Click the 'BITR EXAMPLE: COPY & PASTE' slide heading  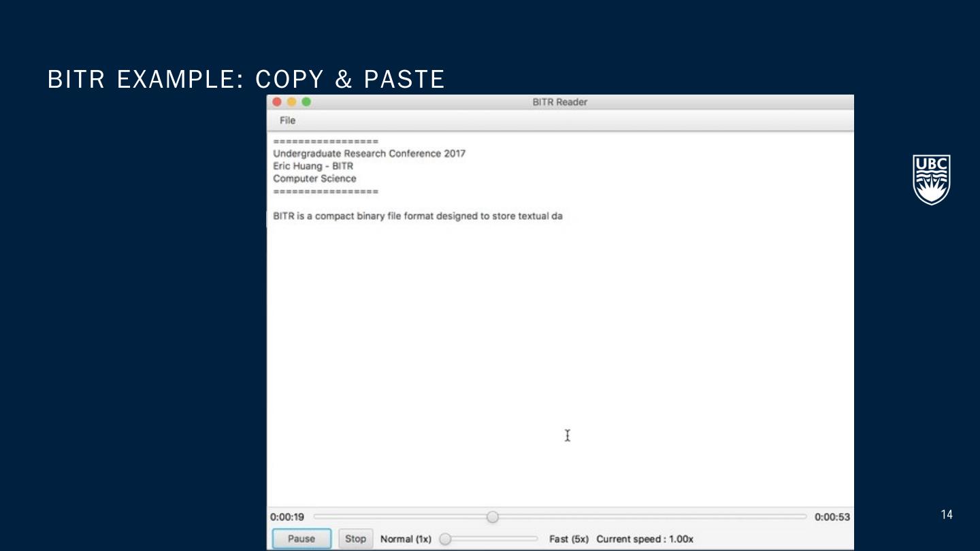(246, 80)
